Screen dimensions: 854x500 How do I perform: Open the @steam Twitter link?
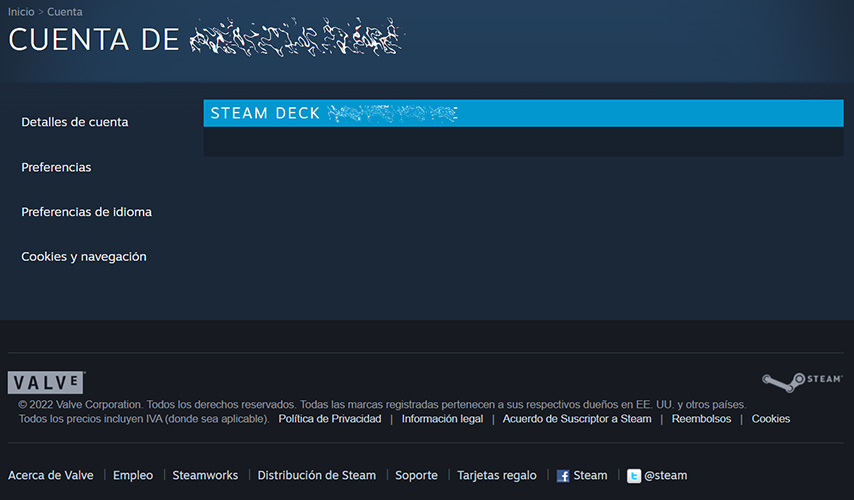pyautogui.click(x=666, y=475)
